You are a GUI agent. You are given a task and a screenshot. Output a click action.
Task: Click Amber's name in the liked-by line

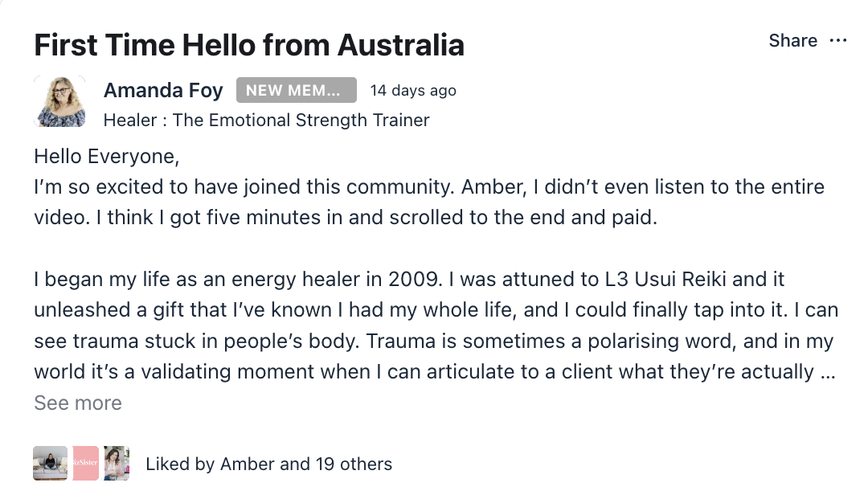pos(248,464)
